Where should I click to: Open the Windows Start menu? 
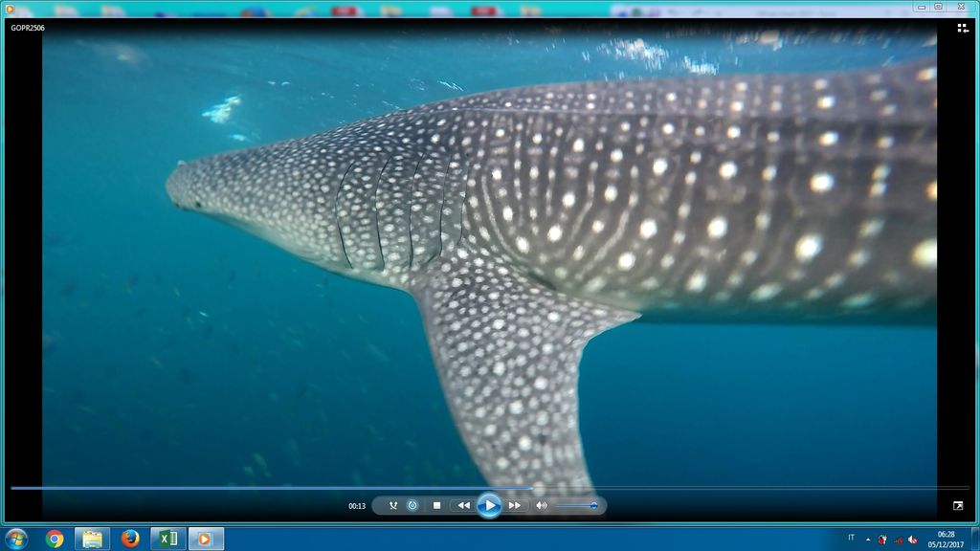click(17, 539)
